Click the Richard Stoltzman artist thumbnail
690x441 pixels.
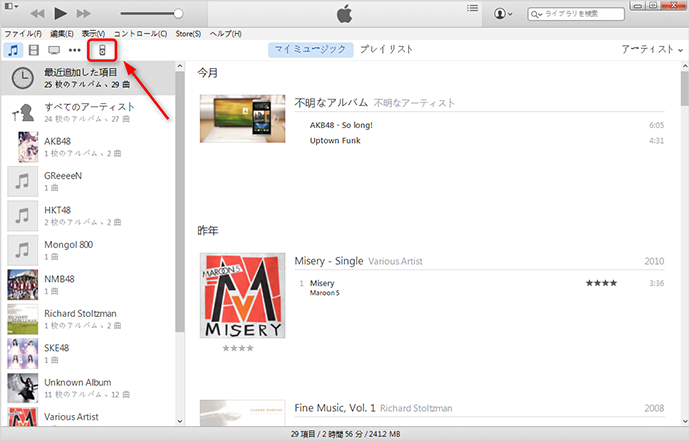coord(22,319)
